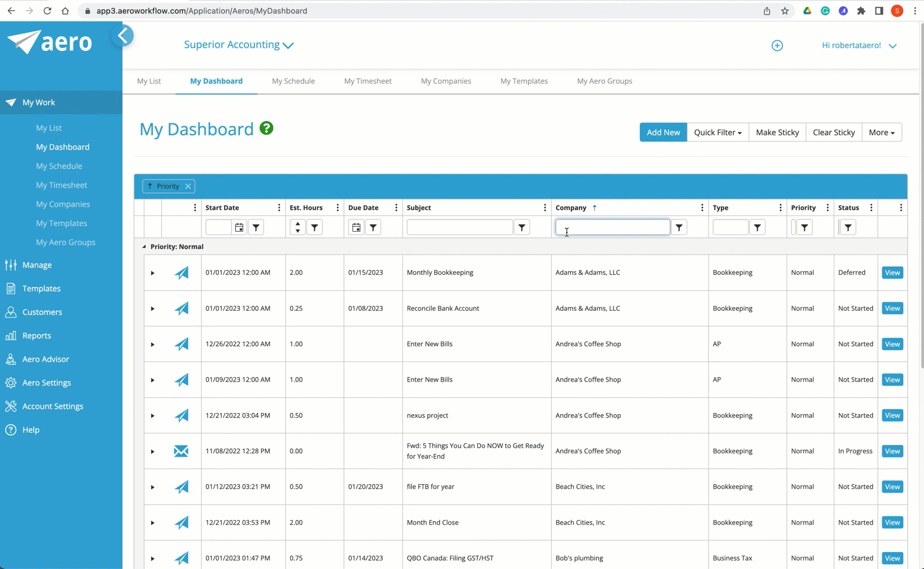Open My Timesheet in the sidebar submenu
The height and width of the screenshot is (569, 924).
click(62, 185)
